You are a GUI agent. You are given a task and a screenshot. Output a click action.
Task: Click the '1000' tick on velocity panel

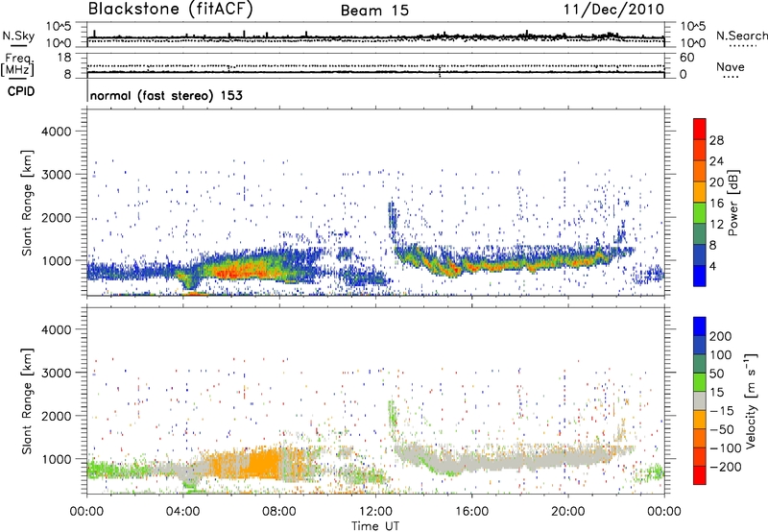coord(57,459)
